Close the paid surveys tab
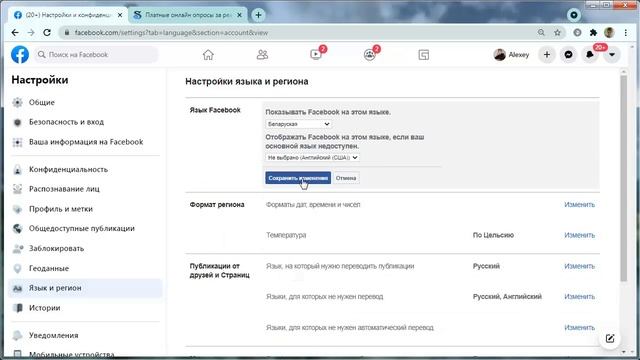 point(240,15)
